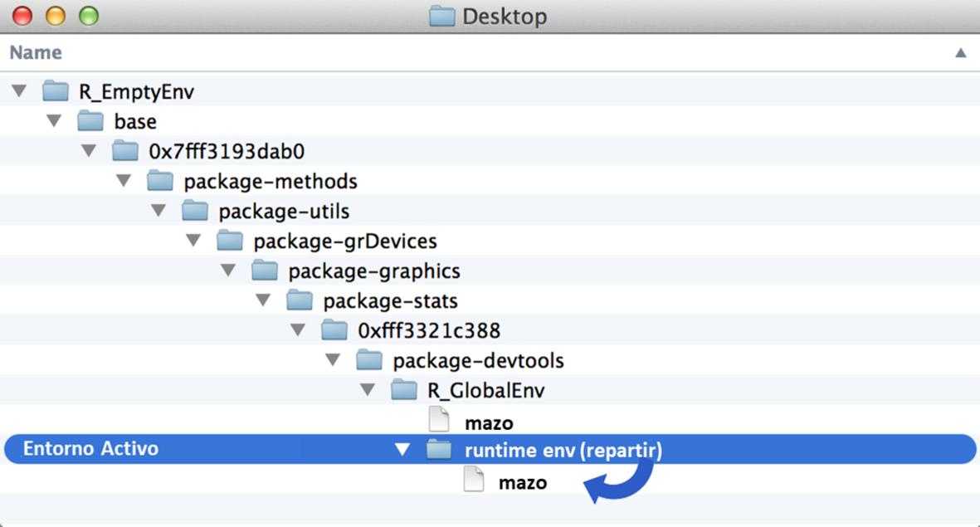Select the package-methods folder icon

[x=160, y=181]
